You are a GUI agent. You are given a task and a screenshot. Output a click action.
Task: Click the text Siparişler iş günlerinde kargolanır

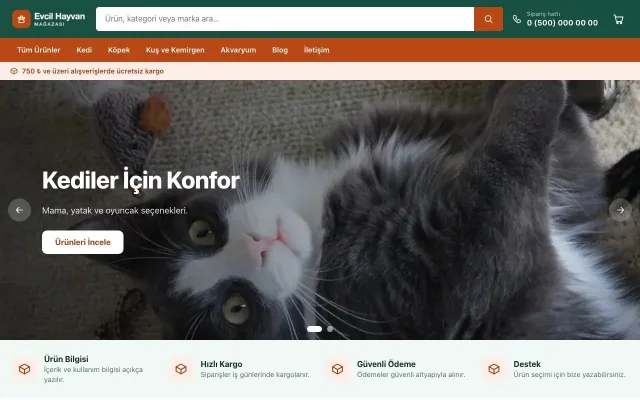pyautogui.click(x=255, y=375)
